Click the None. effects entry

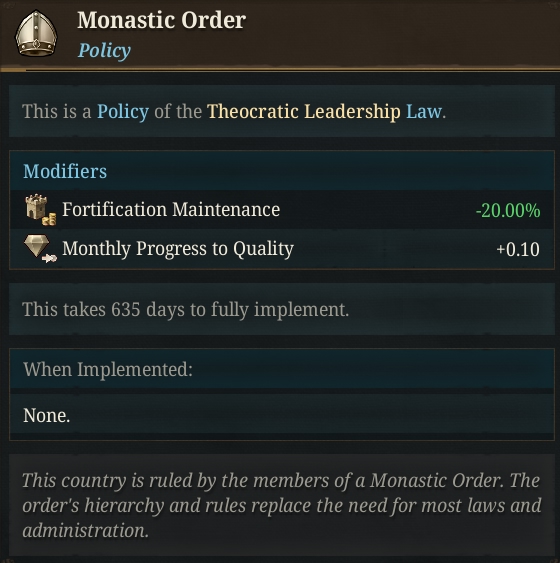(46, 415)
